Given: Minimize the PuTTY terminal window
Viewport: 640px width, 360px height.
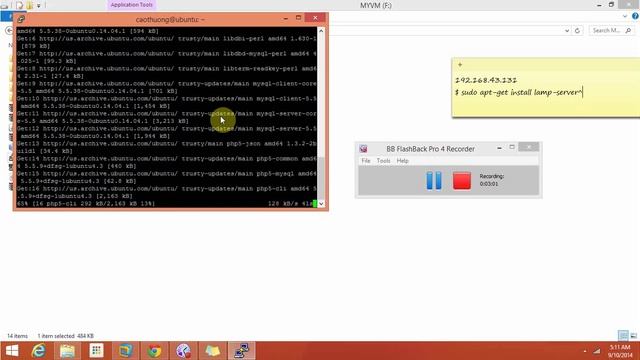Looking at the screenshot, I should (286, 18).
